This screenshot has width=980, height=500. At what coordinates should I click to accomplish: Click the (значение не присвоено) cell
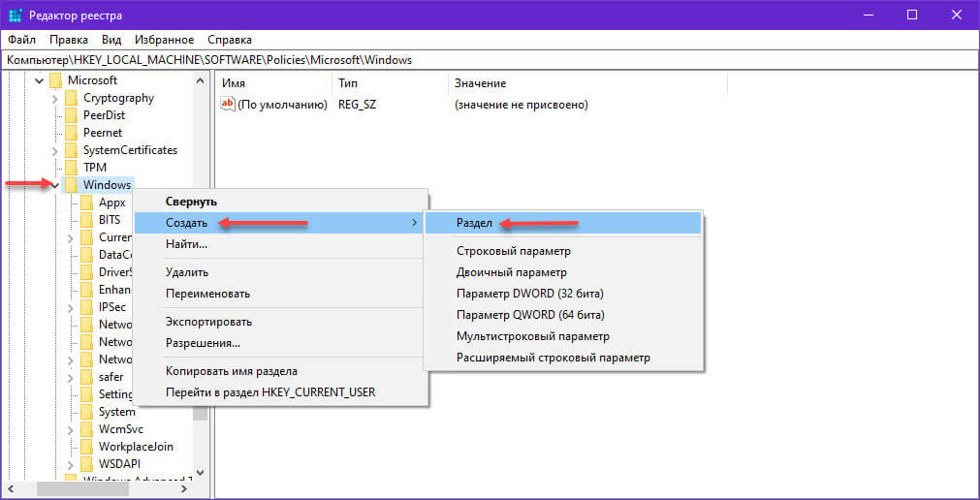coord(522,105)
